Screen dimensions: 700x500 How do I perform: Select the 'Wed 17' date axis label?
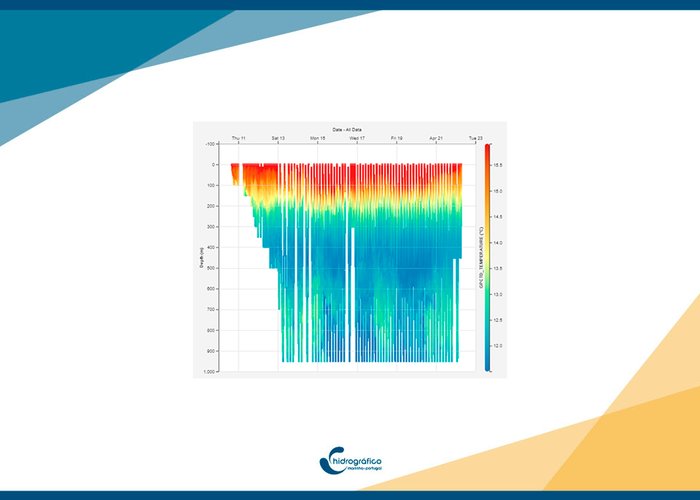pyautogui.click(x=357, y=138)
